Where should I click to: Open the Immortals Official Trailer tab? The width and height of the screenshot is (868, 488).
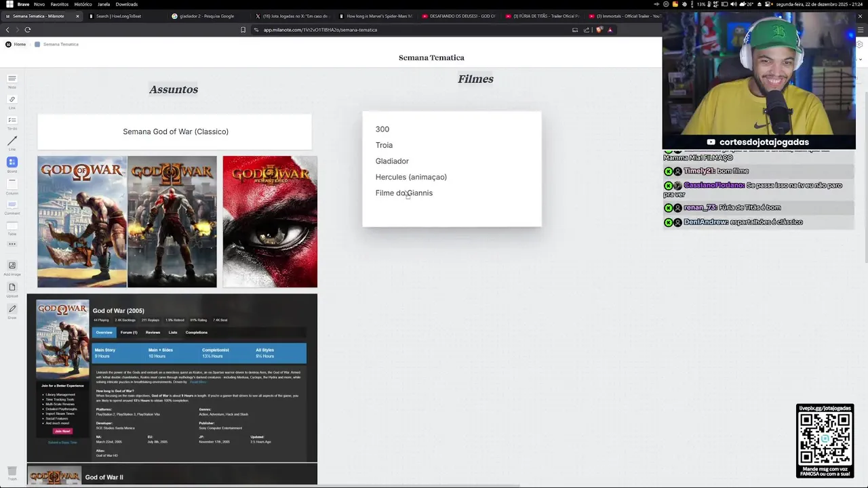click(x=625, y=16)
